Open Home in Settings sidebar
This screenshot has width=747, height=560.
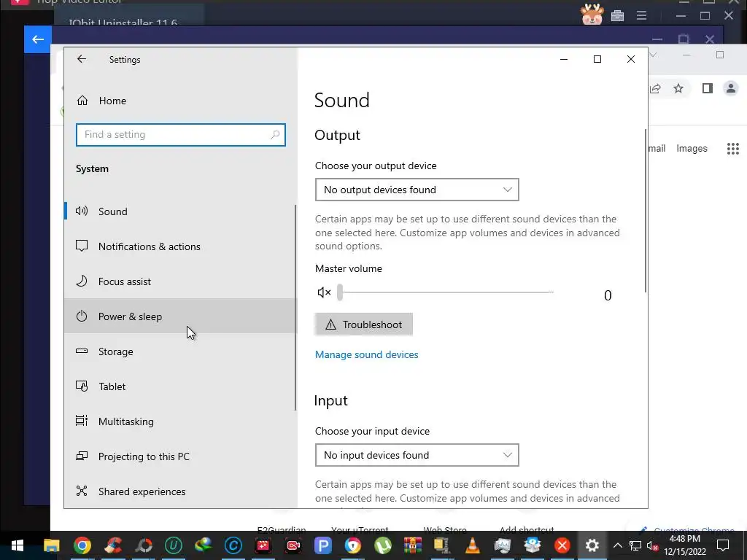click(x=112, y=101)
